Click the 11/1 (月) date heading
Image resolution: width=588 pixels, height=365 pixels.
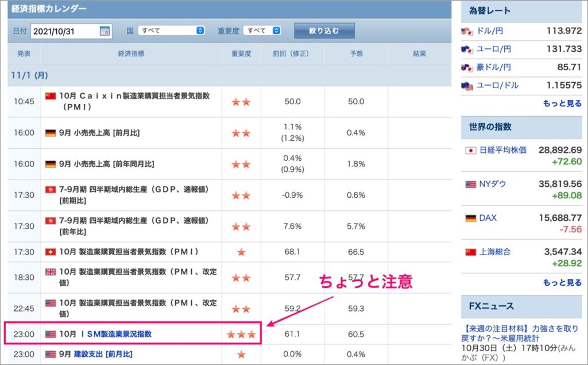29,75
